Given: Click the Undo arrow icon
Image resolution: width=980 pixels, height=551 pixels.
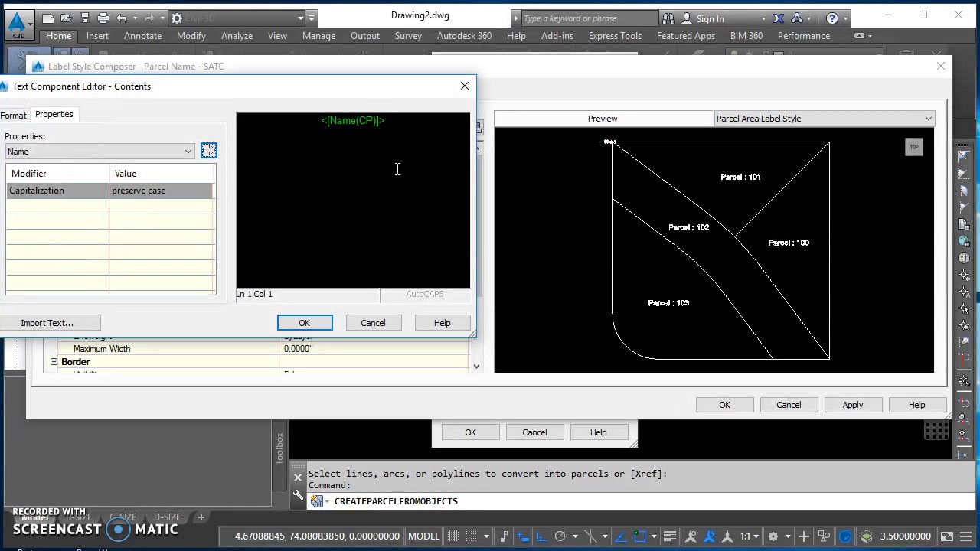Looking at the screenshot, I should click(122, 18).
